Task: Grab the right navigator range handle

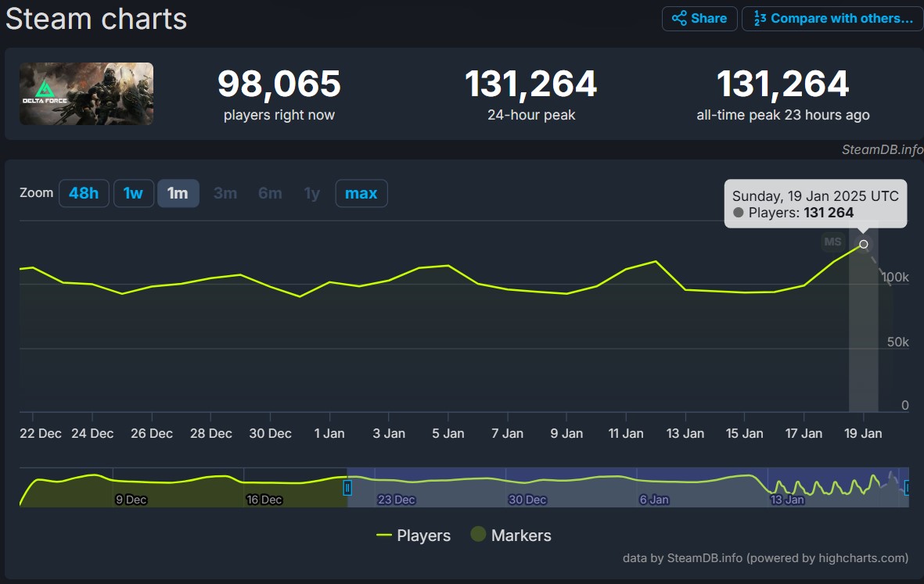Action: coord(907,488)
